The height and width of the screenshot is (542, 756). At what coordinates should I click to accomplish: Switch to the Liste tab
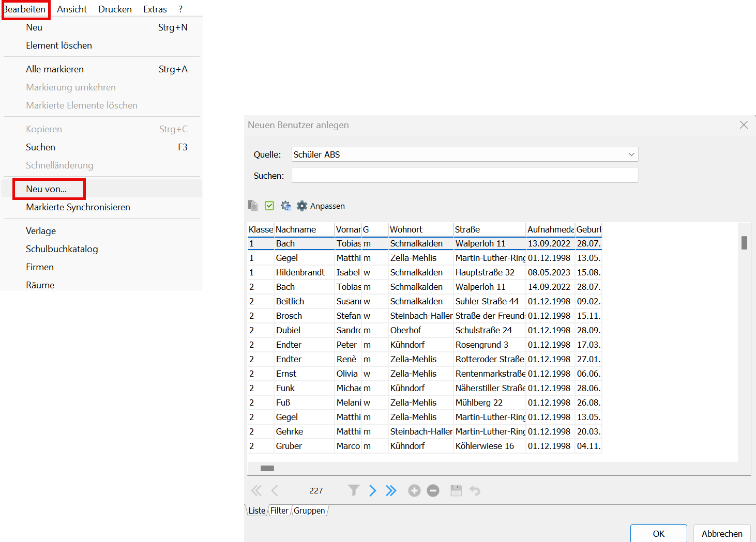click(x=256, y=510)
